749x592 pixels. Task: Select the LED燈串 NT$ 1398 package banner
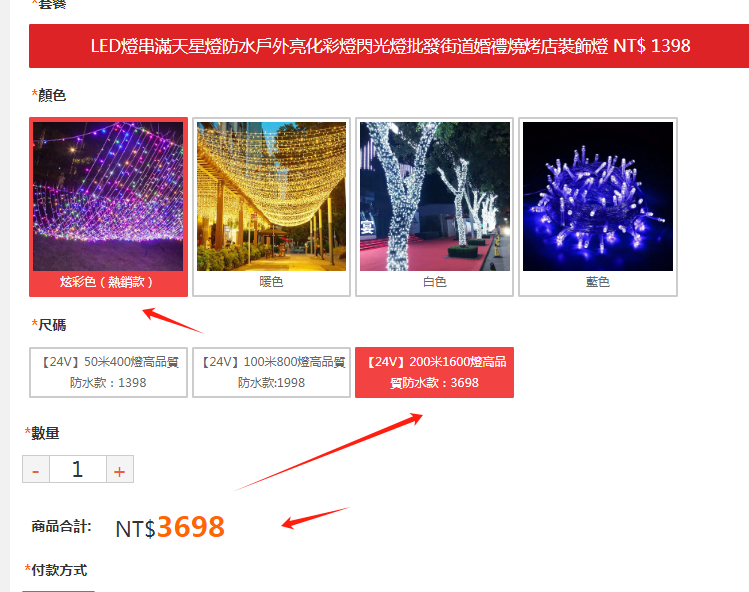pyautogui.click(x=389, y=46)
